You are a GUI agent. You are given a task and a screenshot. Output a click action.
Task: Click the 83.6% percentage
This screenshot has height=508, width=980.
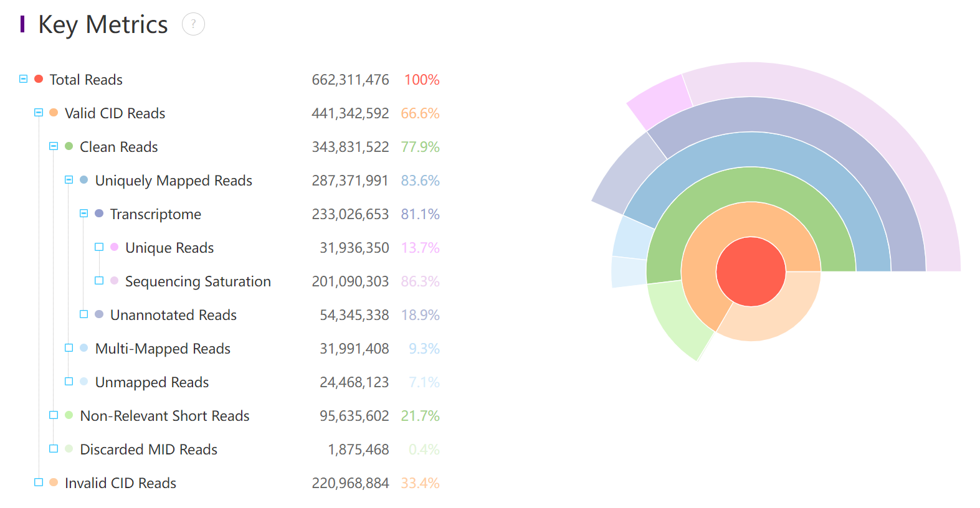(x=420, y=181)
